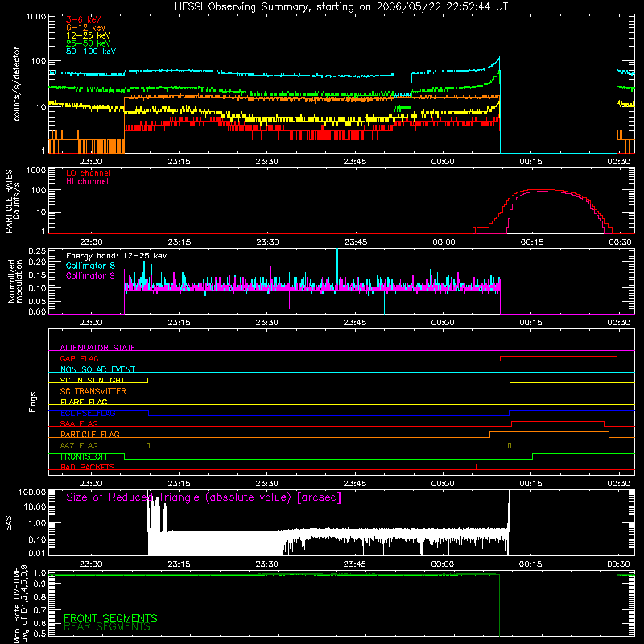Select the Collimator 8 legend label
Viewport: 644px width, 644px height.
coord(90,266)
